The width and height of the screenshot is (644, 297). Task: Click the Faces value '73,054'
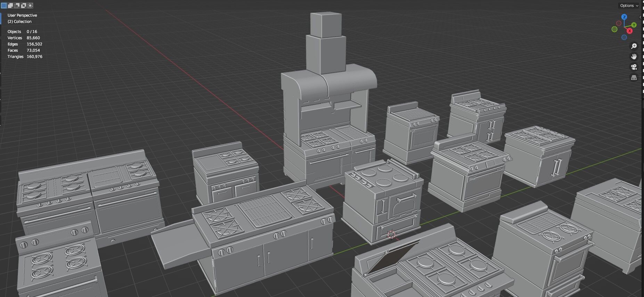point(33,50)
